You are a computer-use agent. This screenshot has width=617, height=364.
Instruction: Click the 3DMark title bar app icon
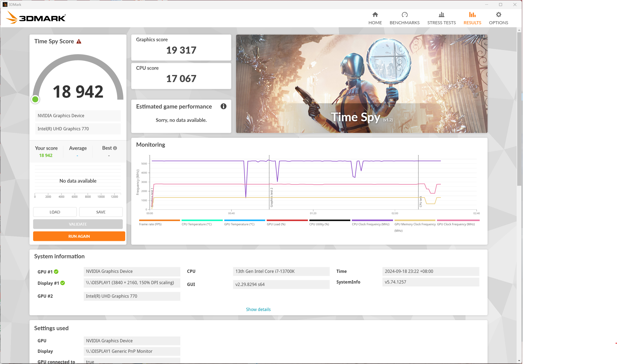coord(5,4)
